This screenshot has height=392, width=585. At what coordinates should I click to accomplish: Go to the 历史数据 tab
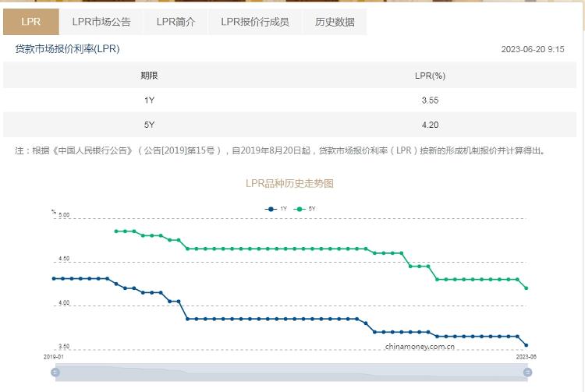335,22
